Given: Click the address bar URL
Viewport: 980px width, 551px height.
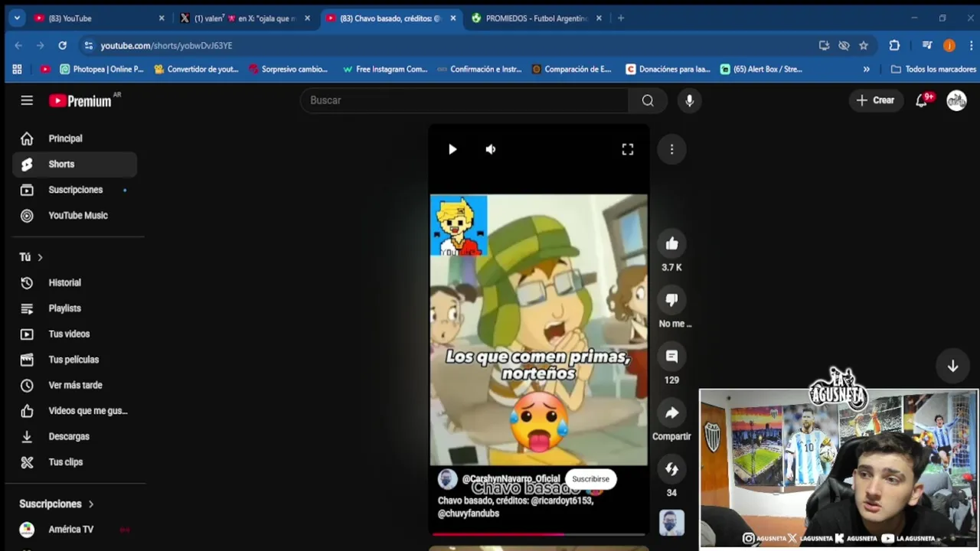Looking at the screenshot, I should (x=166, y=46).
